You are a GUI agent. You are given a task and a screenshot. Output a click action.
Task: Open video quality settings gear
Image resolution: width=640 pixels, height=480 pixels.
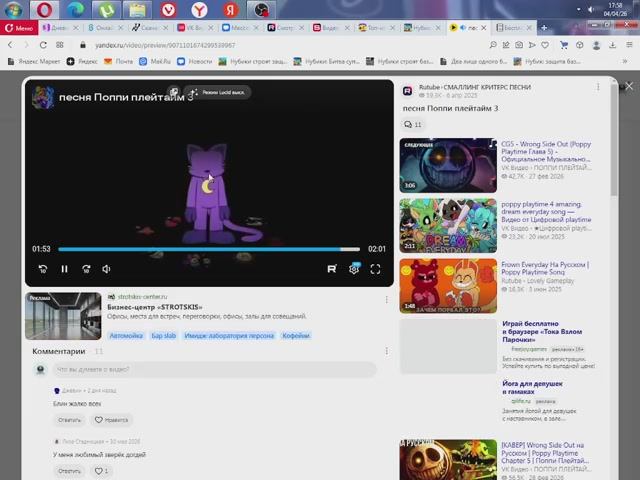pos(354,269)
